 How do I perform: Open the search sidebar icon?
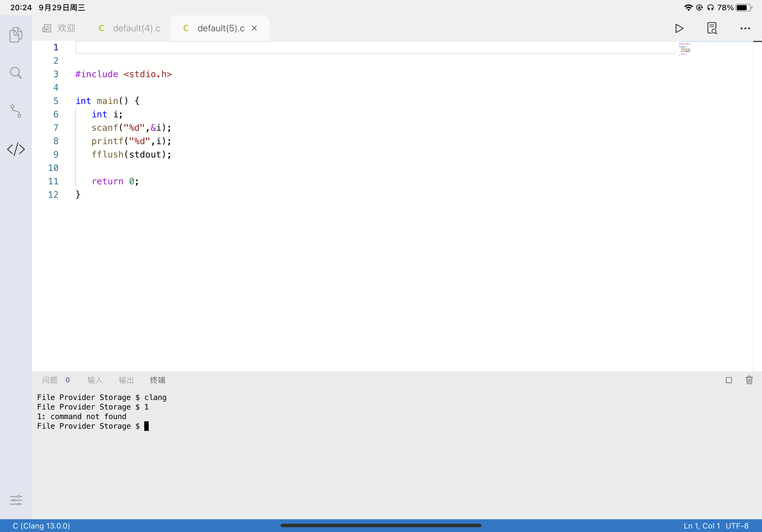click(16, 72)
